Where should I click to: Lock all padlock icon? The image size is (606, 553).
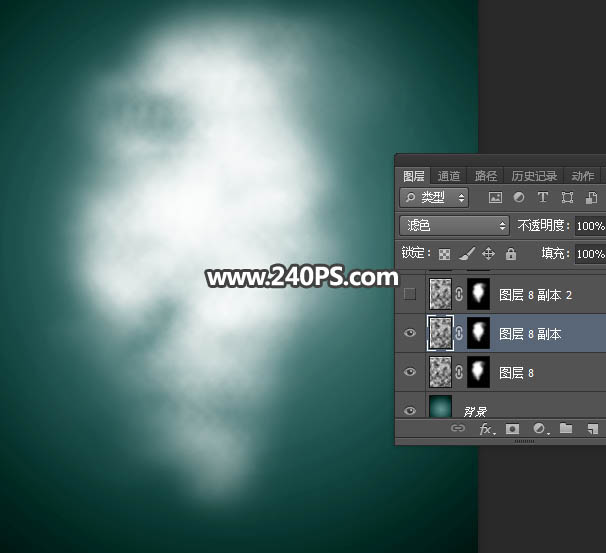(511, 254)
